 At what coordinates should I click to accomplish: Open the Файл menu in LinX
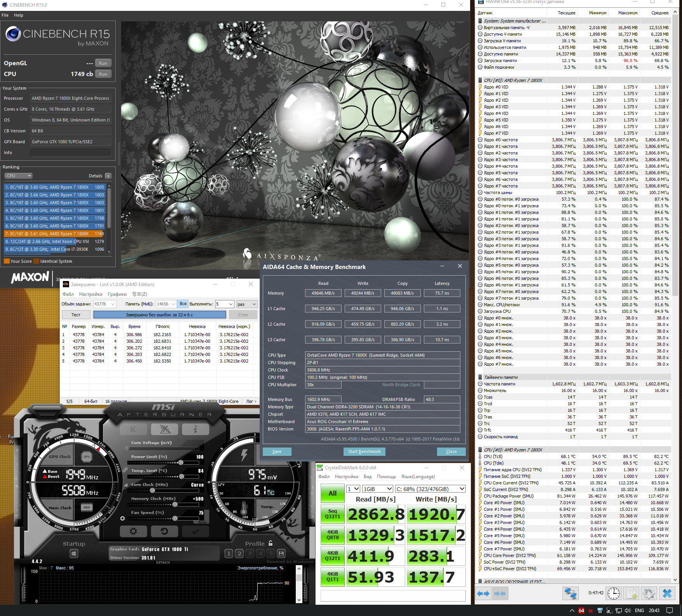[68, 294]
